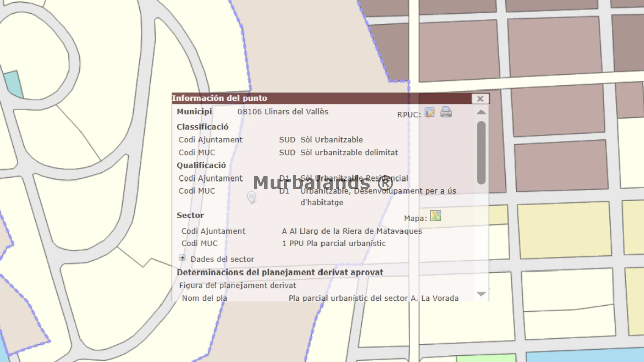Click the 'Pla parcial urbanístic del sector A' name
This screenshot has height=362, width=644.
click(373, 298)
